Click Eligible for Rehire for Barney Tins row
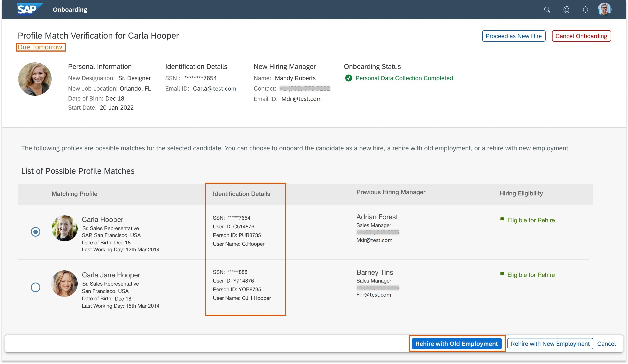Image resolution: width=628 pixels, height=364 pixels. [531, 275]
